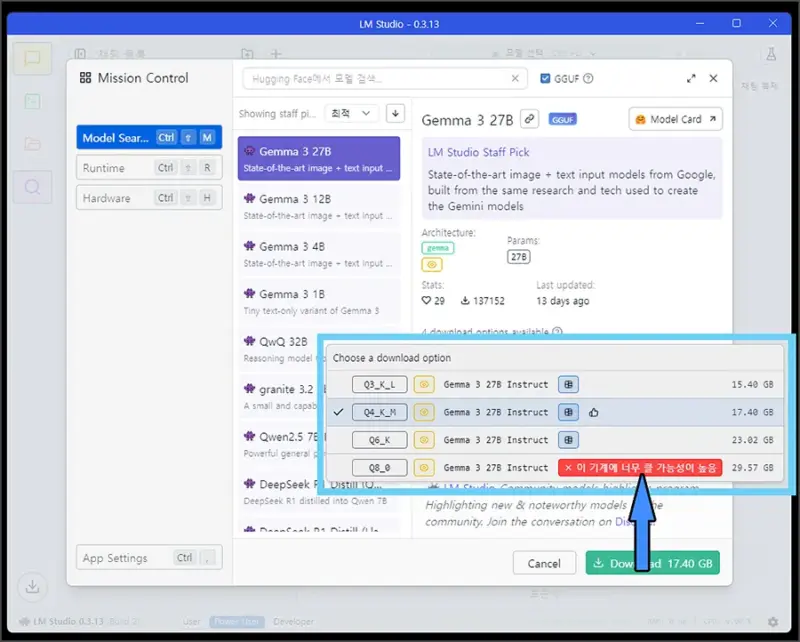Screen dimensions: 800x642
Task: Clear the Hugging Face search field with the X
Action: tap(515, 78)
